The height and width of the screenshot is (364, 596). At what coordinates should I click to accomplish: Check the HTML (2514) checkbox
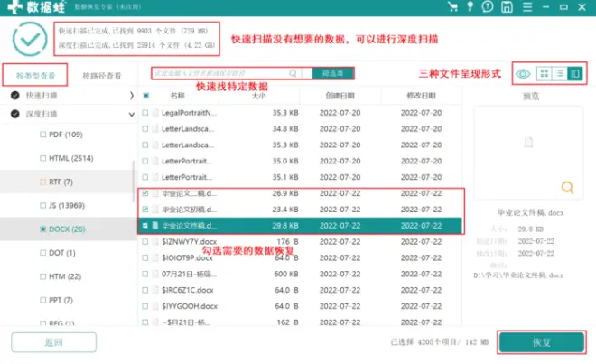(43, 158)
